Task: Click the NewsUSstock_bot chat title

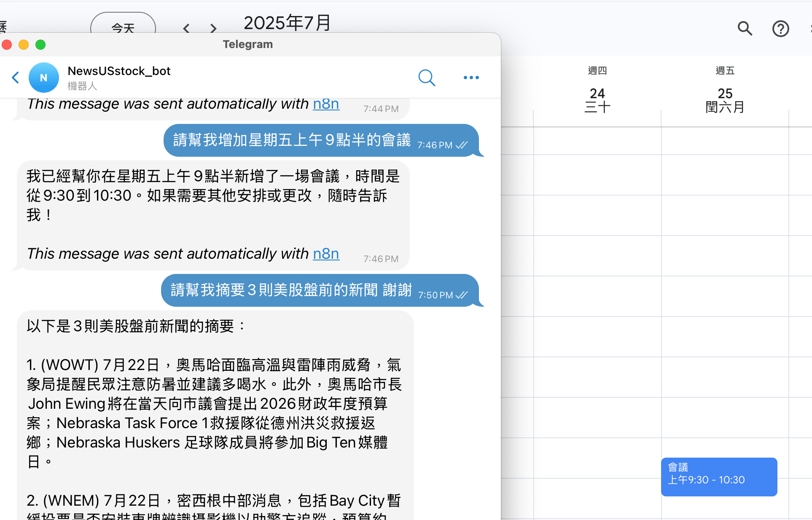Action: click(x=119, y=71)
